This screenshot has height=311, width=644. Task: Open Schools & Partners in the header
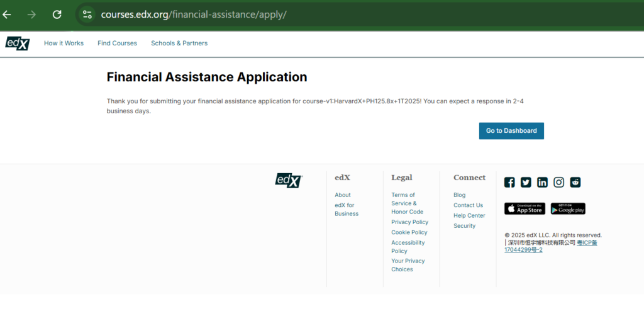(x=179, y=43)
